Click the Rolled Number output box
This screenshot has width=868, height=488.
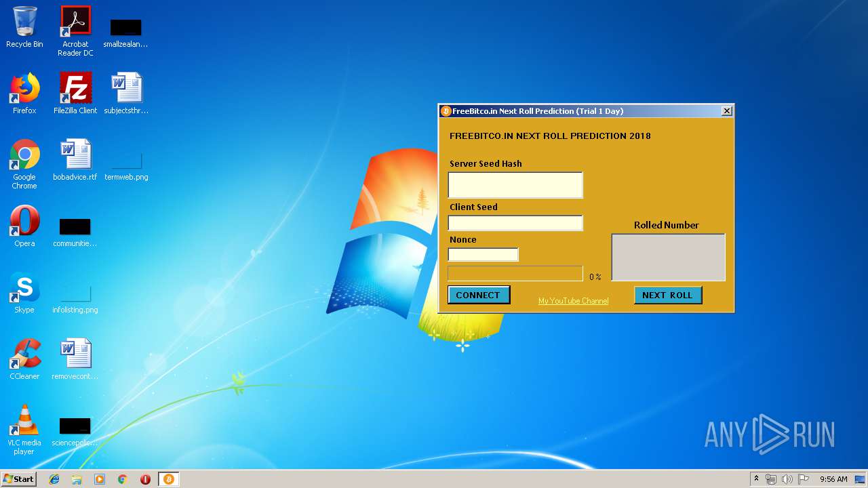click(668, 257)
